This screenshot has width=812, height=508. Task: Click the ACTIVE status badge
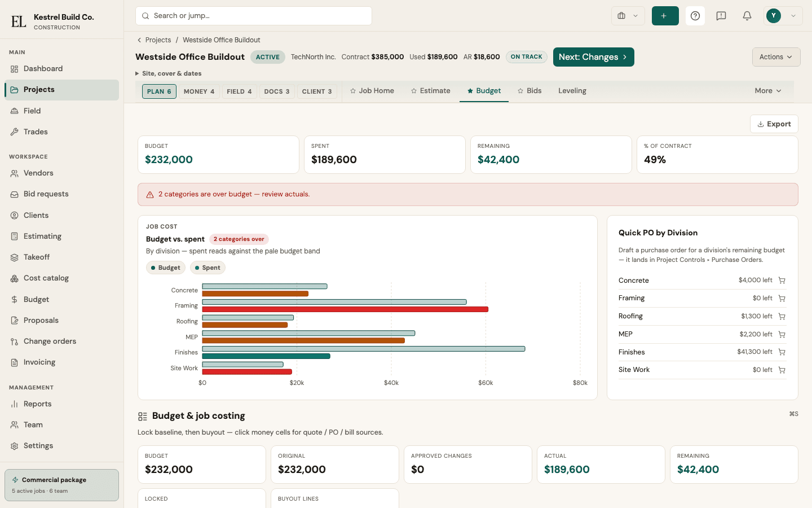(268, 57)
